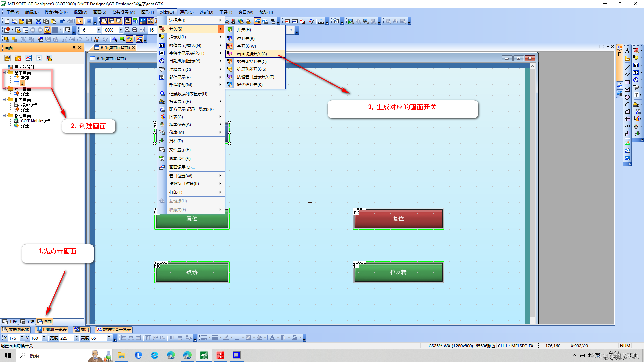Toggle the selection arrow pointer mode

(x=79, y=21)
